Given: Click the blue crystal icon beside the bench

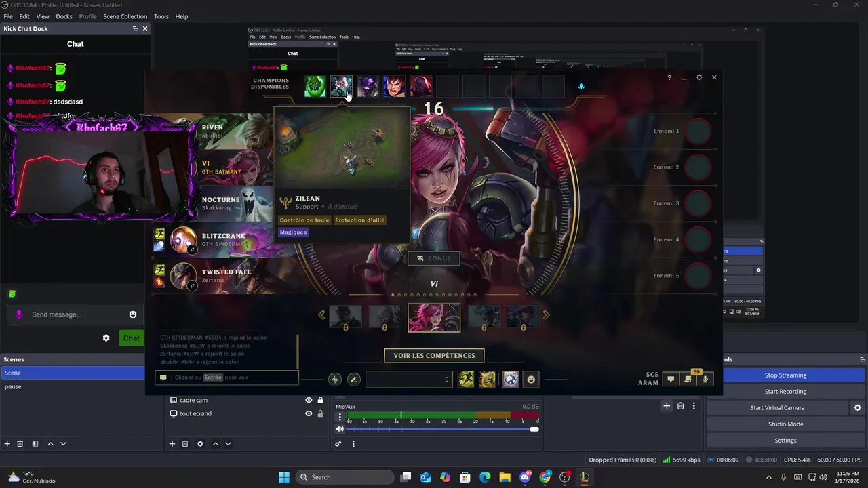Looking at the screenshot, I should pyautogui.click(x=581, y=86).
